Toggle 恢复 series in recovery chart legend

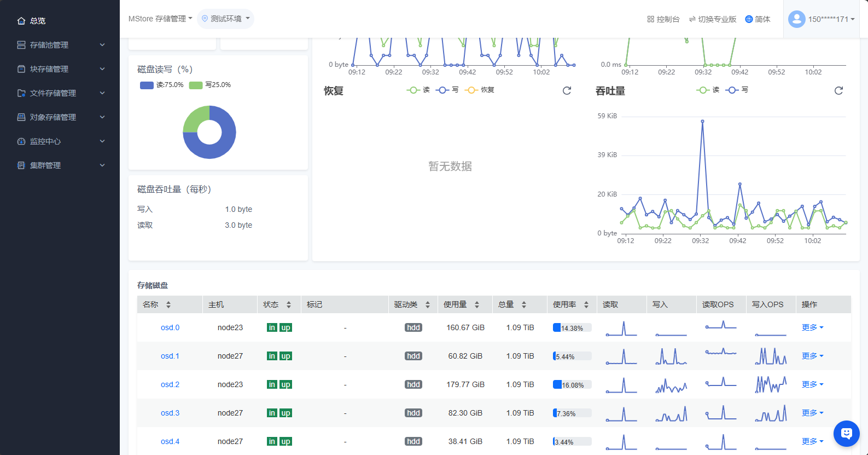coord(480,90)
